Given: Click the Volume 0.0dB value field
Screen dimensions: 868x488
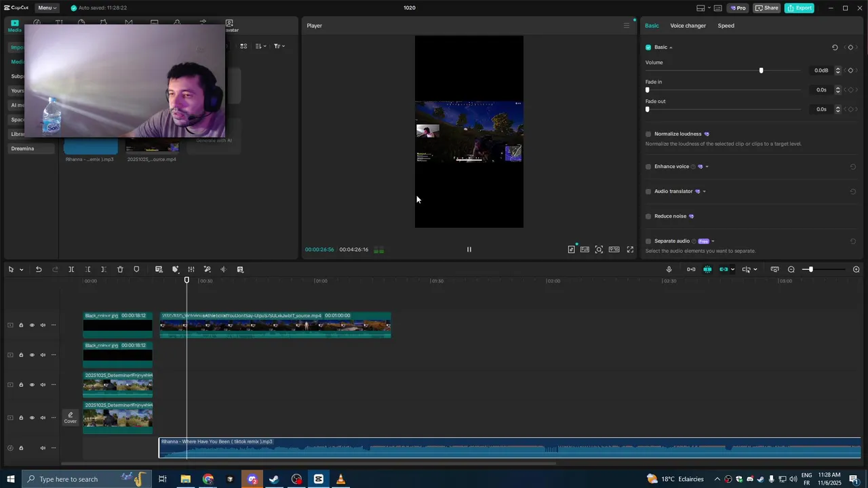Looking at the screenshot, I should coord(821,70).
